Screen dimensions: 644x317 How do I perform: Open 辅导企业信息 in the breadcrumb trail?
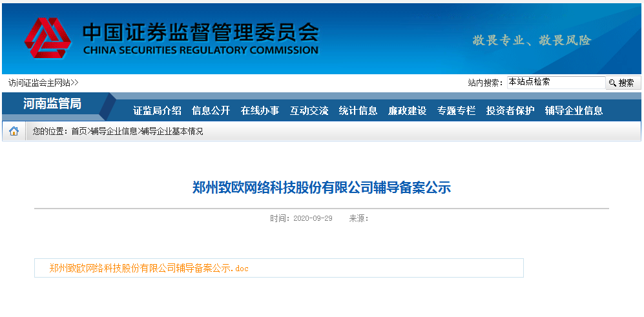coord(114,132)
